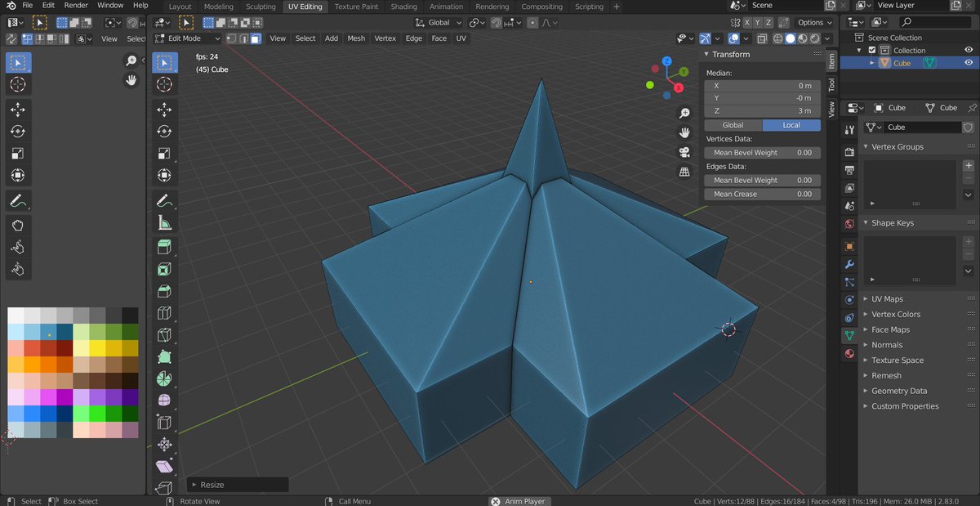The height and width of the screenshot is (506, 980).
Task: Pick the white color swatch in palette
Action: [16, 316]
